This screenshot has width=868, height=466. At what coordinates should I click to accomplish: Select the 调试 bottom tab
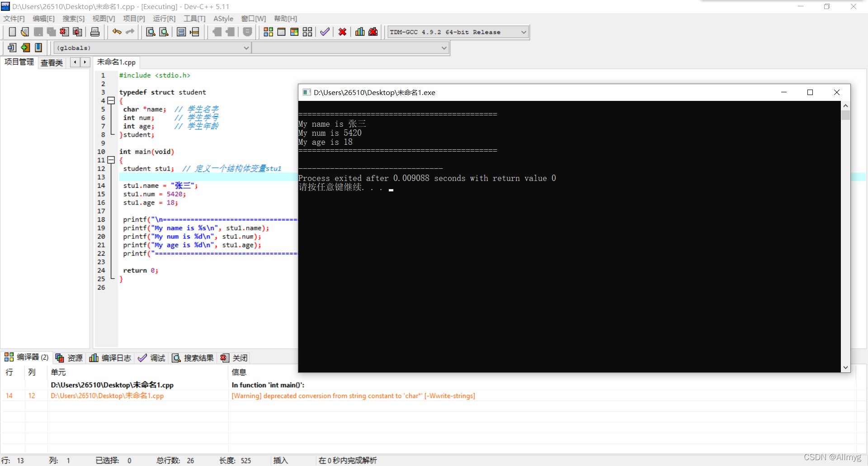[152, 358]
